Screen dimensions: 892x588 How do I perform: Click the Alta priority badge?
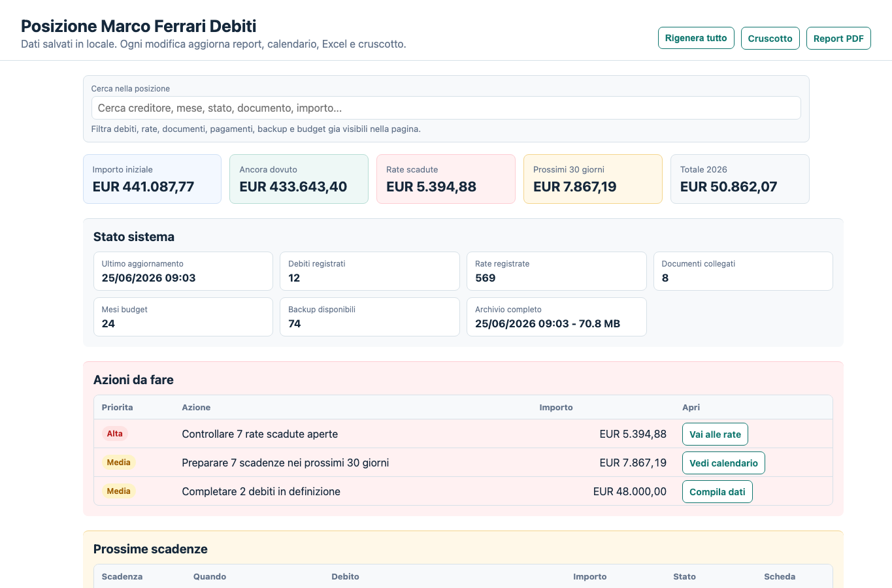[114, 434]
